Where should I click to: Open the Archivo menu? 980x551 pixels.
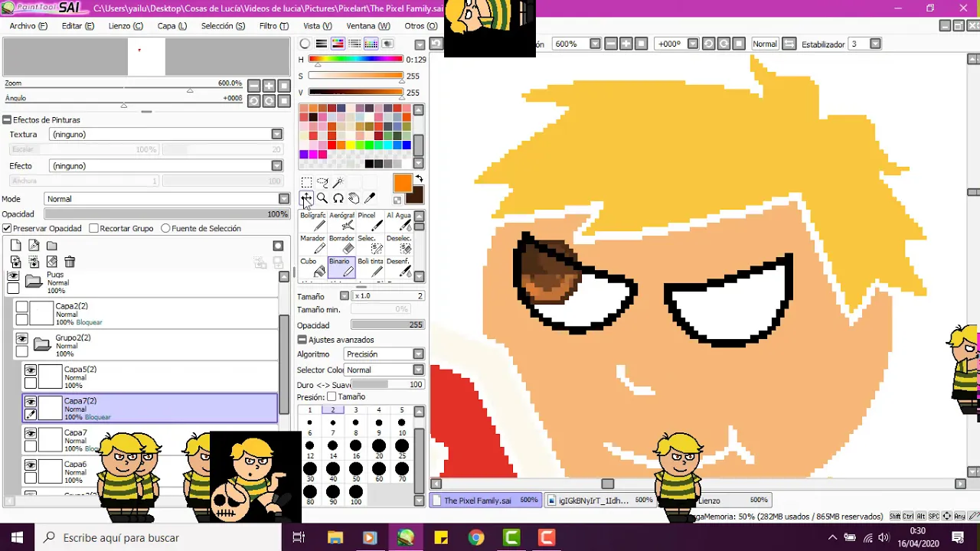click(x=28, y=26)
